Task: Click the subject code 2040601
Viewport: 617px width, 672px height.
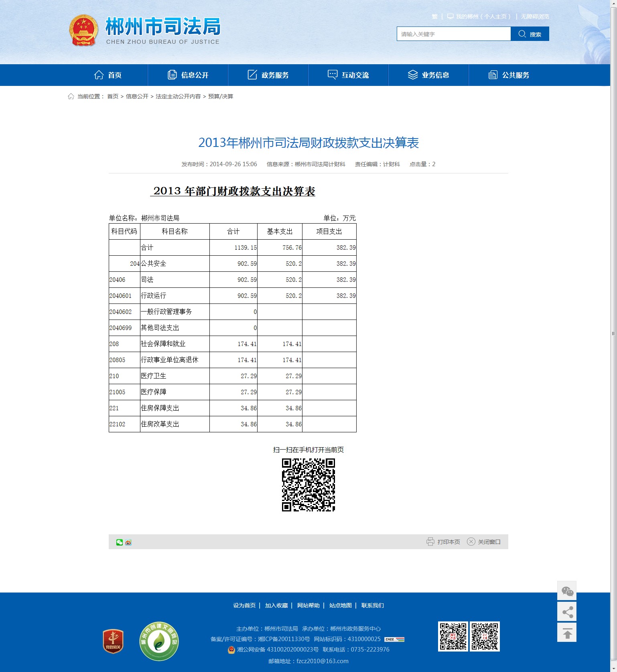Action: (x=120, y=296)
